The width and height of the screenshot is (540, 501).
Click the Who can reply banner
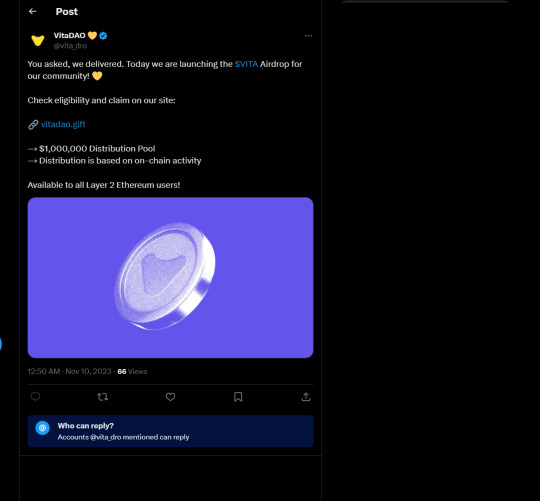pyautogui.click(x=170, y=431)
